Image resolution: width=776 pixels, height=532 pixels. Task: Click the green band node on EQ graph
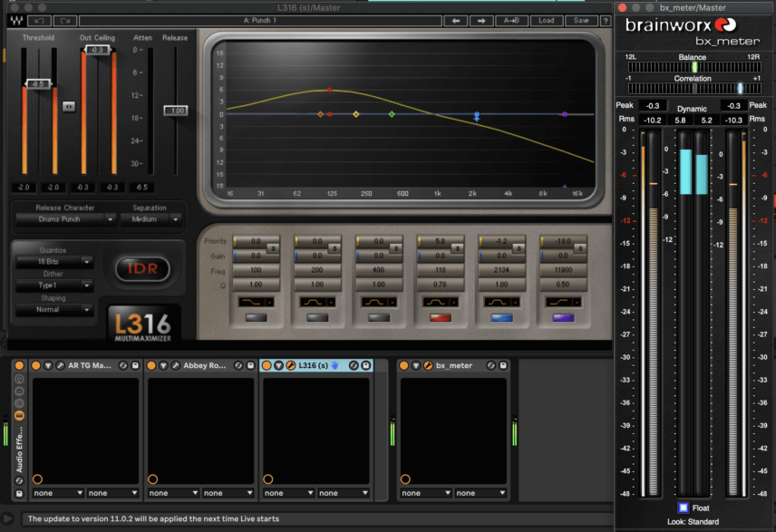(x=392, y=114)
